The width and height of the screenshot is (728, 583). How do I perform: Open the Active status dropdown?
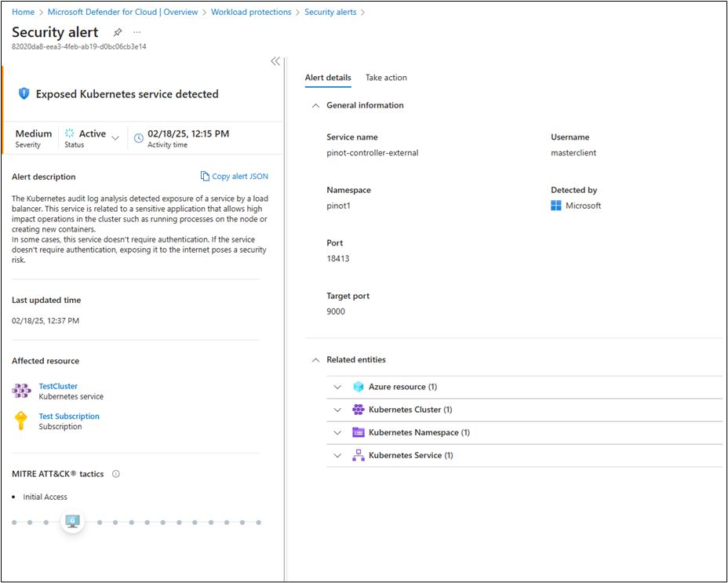click(115, 138)
